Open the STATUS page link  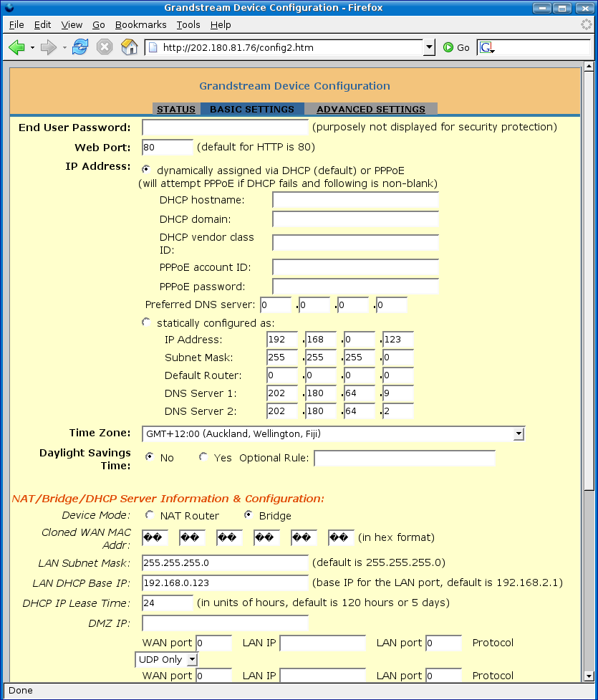(176, 110)
